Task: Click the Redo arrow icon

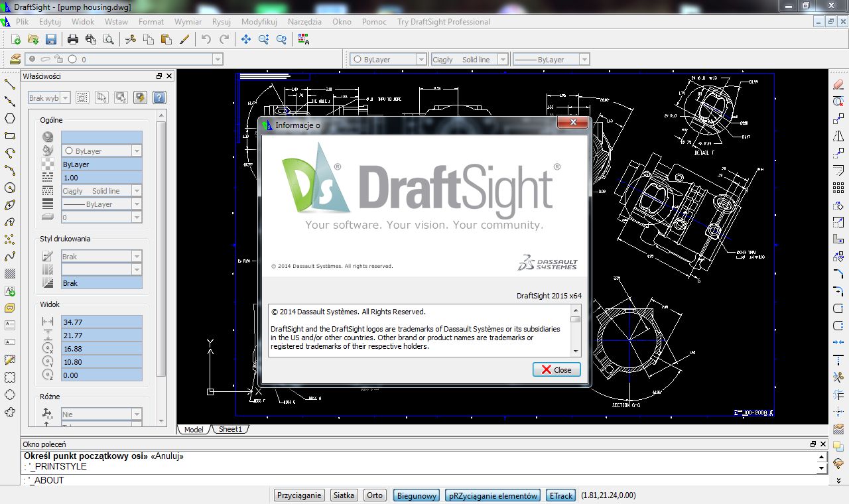Action: pos(224,39)
